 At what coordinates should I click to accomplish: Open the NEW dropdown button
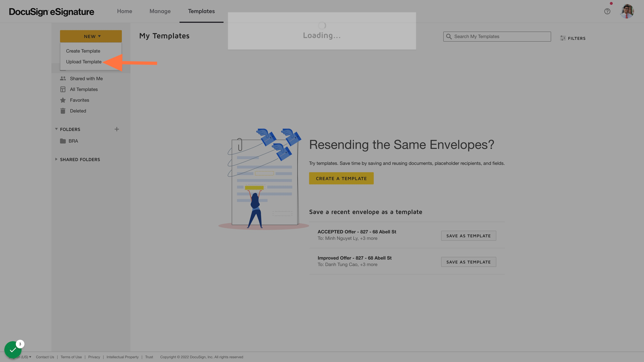[x=91, y=36]
